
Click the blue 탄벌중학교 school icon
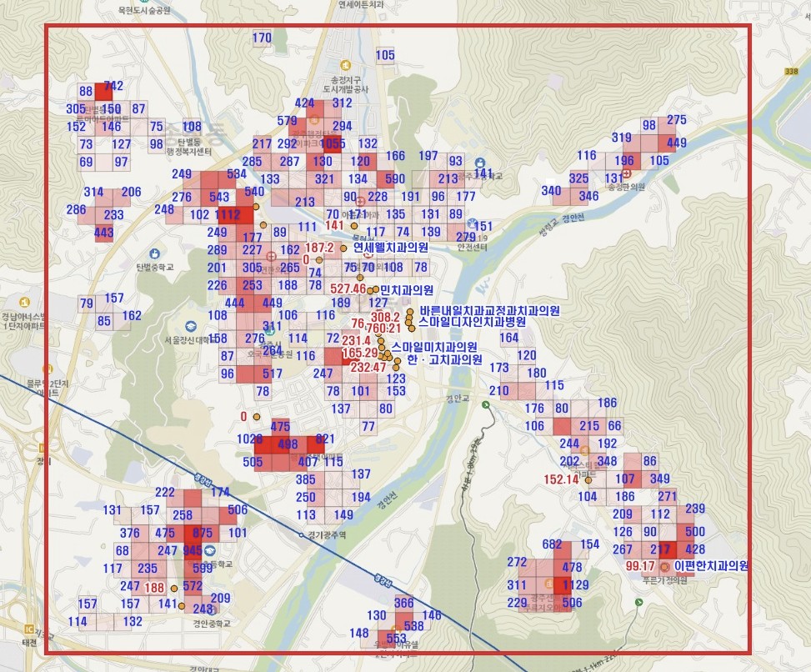154,253
